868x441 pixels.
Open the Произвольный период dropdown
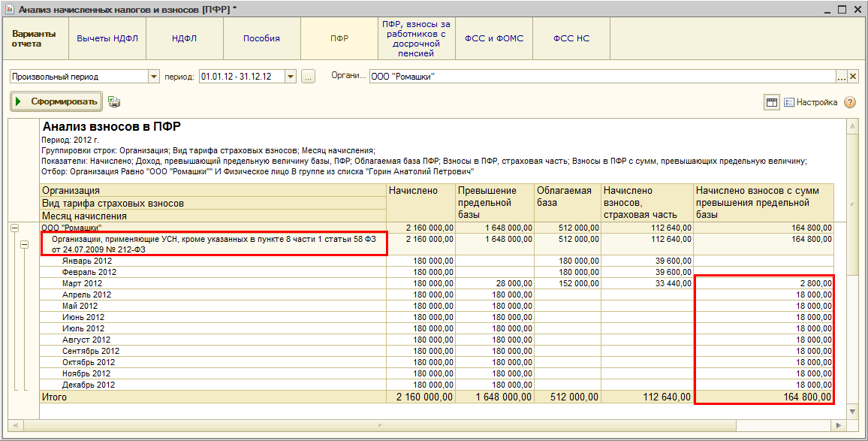(x=154, y=77)
